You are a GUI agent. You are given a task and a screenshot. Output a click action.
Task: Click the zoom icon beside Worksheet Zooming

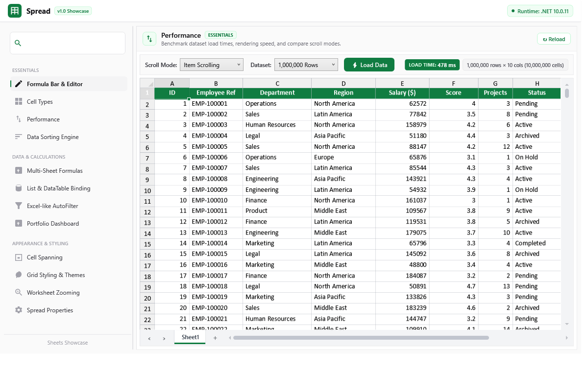tap(19, 293)
